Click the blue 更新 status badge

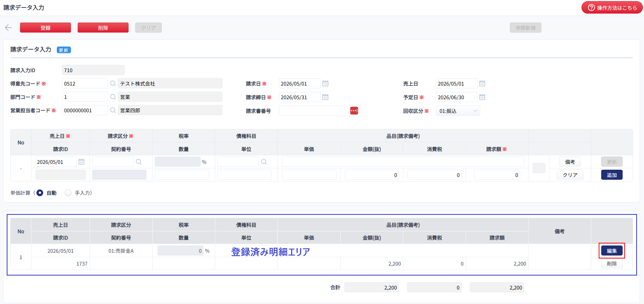(x=64, y=50)
